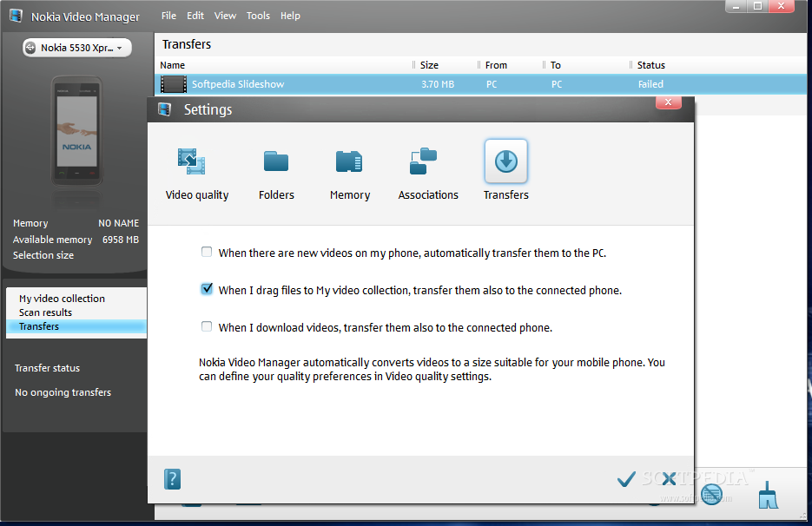The width and height of the screenshot is (812, 526).
Task: Click the NO NAME memory label
Action: click(119, 223)
